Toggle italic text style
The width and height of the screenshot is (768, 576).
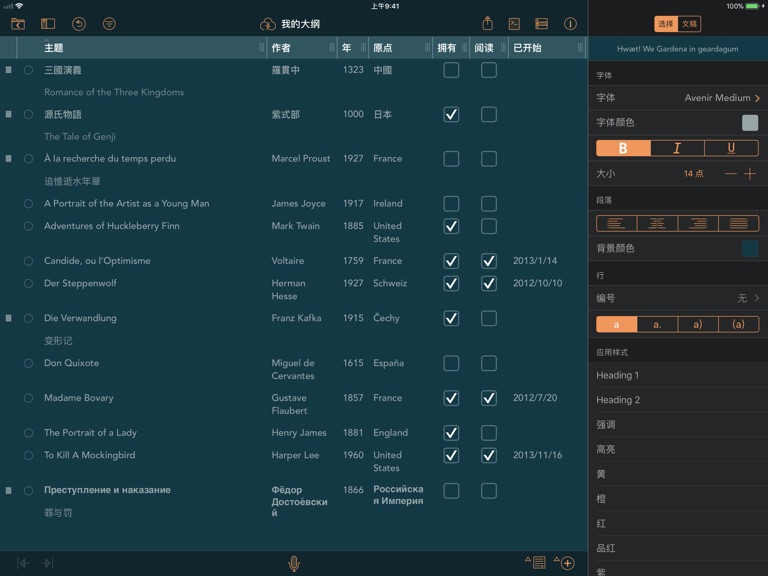pos(677,148)
